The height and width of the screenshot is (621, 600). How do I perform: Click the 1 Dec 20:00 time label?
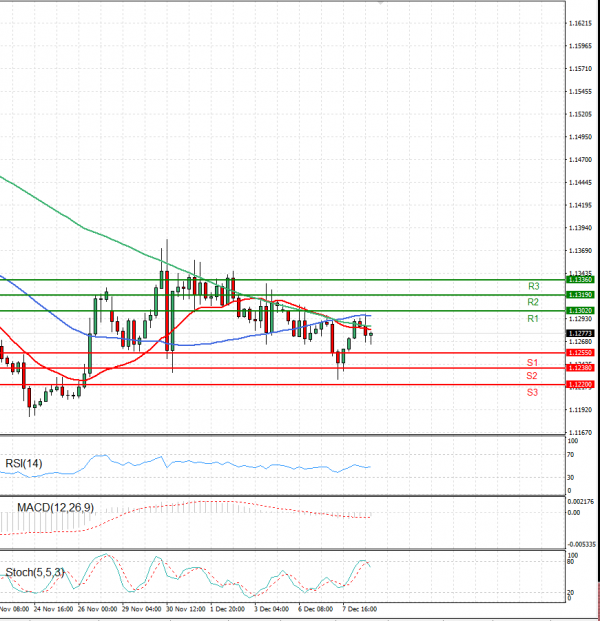coord(227,609)
